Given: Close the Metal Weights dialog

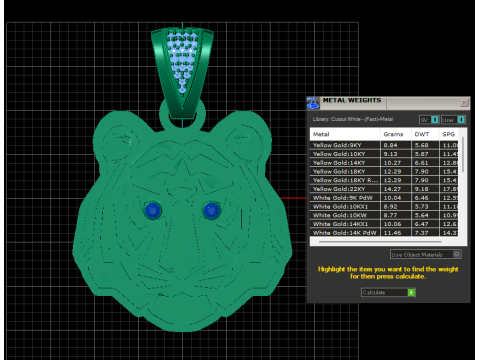Looking at the screenshot, I should click(464, 103).
